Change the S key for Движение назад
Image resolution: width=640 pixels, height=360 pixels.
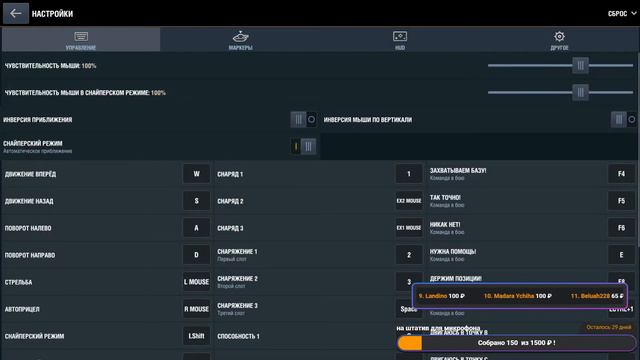coord(196,201)
